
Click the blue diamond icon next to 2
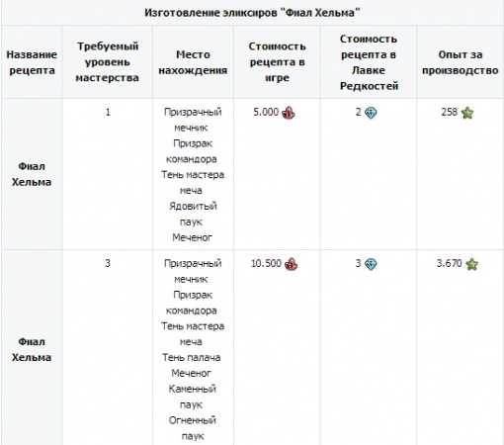click(371, 113)
